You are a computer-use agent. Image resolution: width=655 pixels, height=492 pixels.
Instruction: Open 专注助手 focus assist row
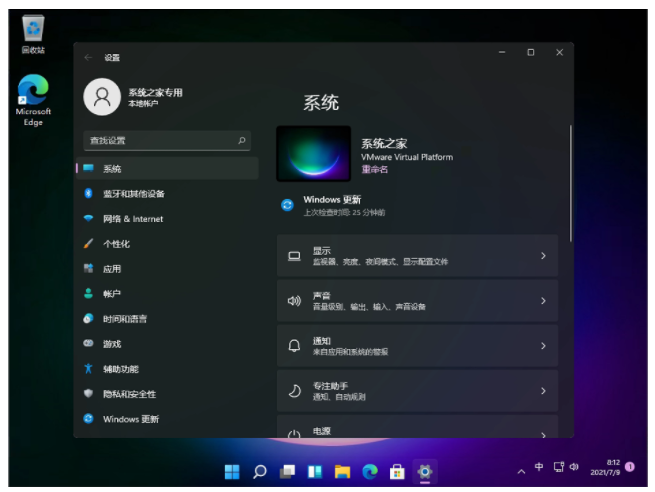click(x=417, y=391)
